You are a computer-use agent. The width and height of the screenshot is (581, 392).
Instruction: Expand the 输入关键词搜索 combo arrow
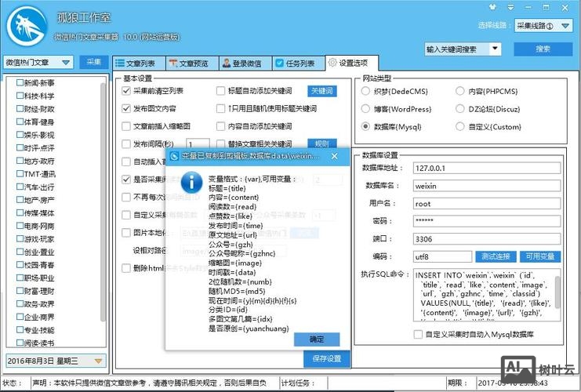coord(495,49)
